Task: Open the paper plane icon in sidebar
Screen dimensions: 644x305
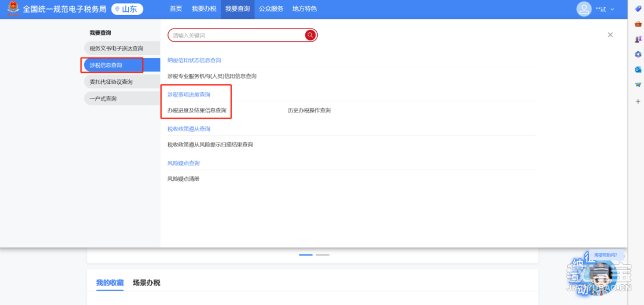Action: 638,85
